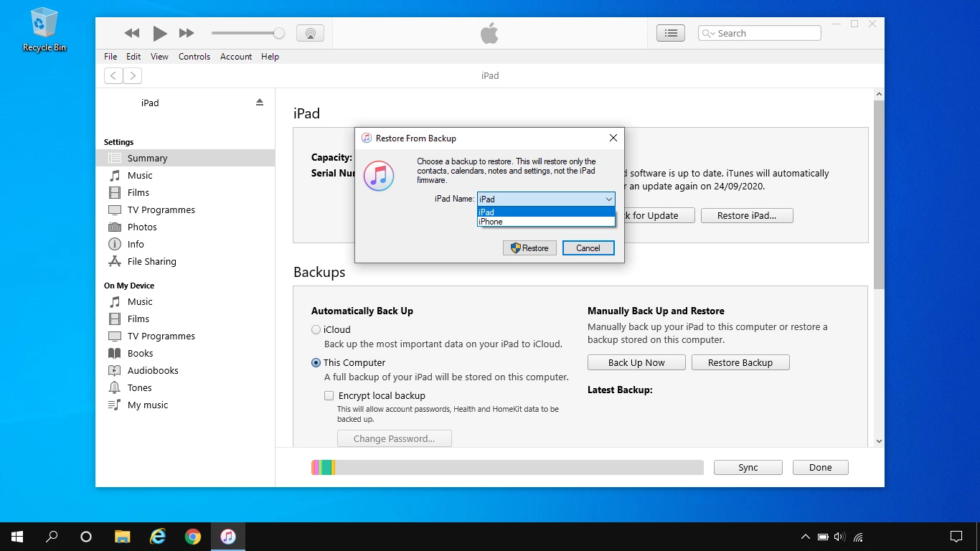
Task: Open the Account menu
Action: 236,56
